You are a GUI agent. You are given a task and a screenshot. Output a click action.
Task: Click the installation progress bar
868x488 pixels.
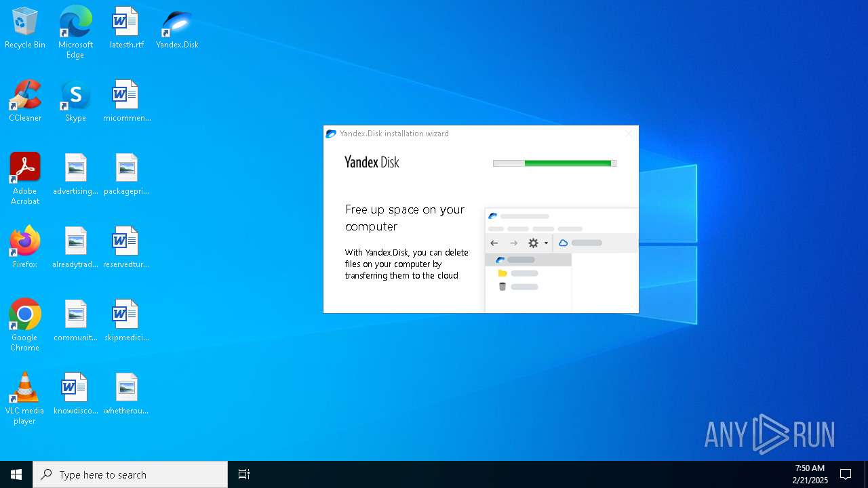[x=555, y=163]
